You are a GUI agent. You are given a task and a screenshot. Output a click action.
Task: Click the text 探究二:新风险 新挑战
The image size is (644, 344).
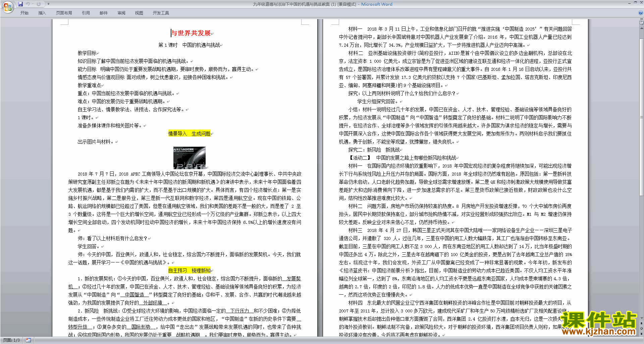(374, 150)
